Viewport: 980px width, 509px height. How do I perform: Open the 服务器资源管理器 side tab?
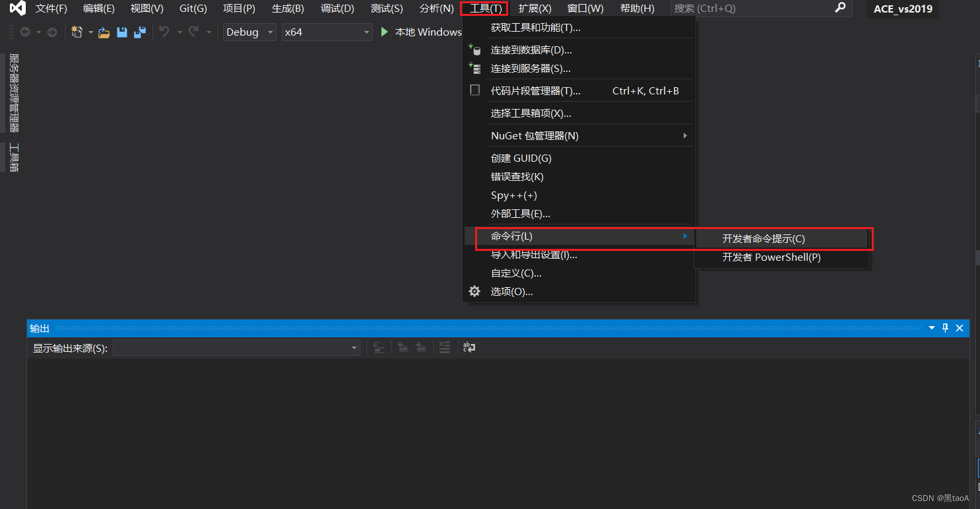pos(13,93)
